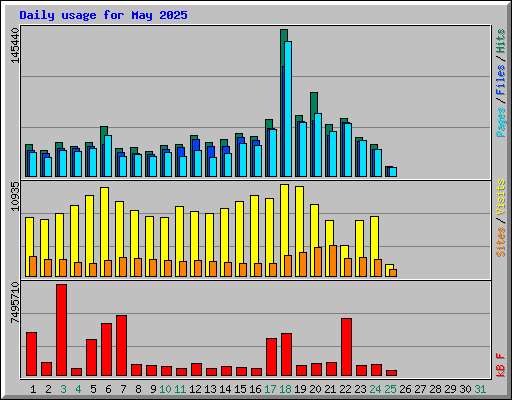Image resolution: width=512 pixels, height=400 pixels.
Task: Click the cyan Pages bar for day 6
Action: click(108, 156)
